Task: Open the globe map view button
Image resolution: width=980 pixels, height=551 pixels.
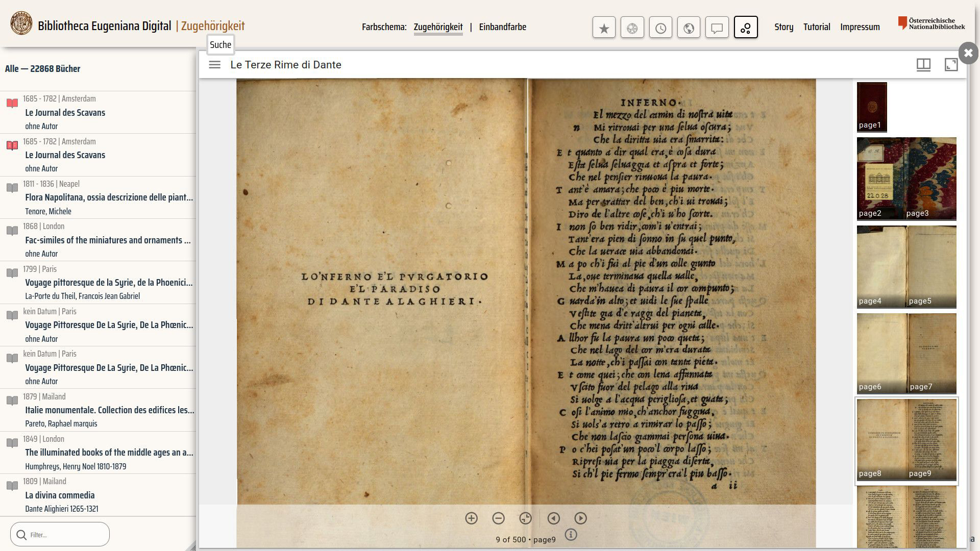Action: coord(689,28)
